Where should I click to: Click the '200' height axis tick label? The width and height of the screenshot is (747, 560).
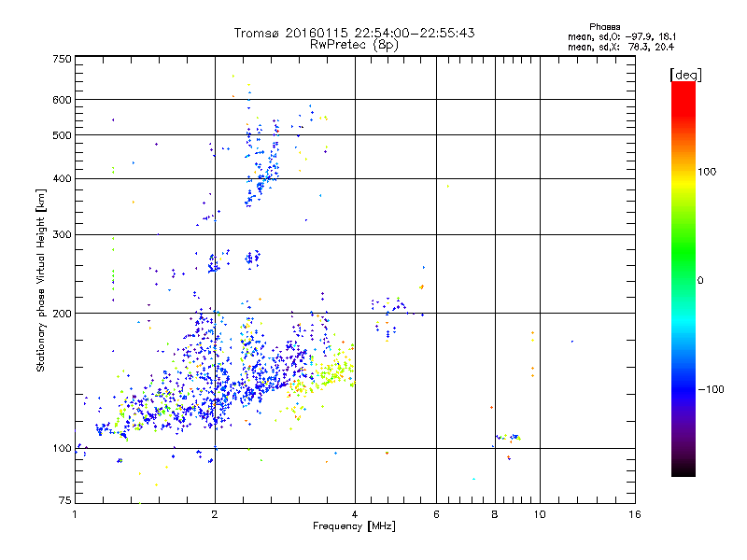point(62,314)
